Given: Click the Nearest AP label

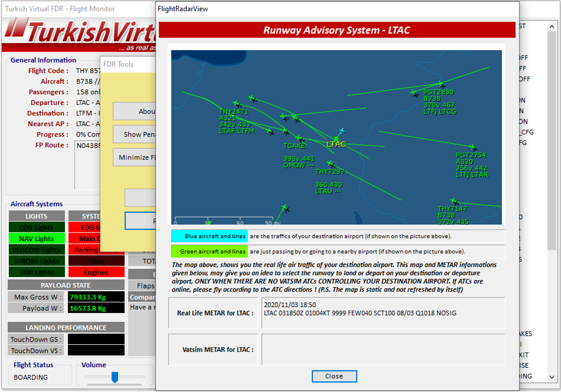Looking at the screenshot, I should point(48,124).
